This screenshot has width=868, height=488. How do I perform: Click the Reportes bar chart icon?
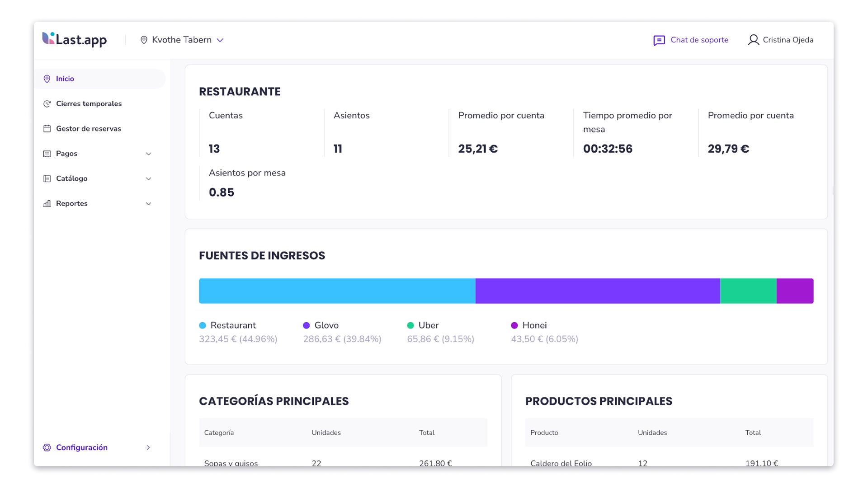point(47,204)
